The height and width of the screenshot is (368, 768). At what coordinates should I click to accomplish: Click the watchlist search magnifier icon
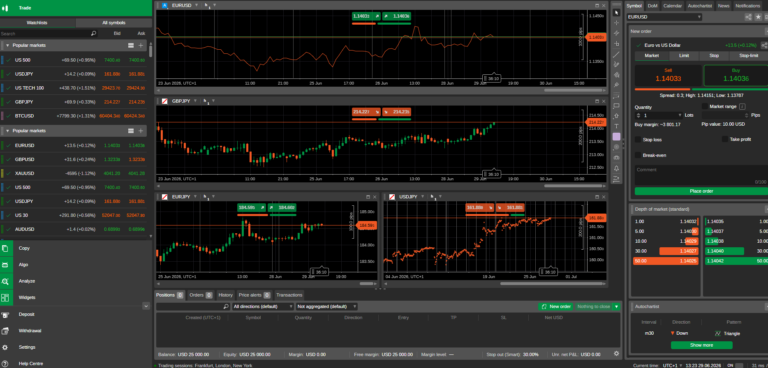click(93, 34)
